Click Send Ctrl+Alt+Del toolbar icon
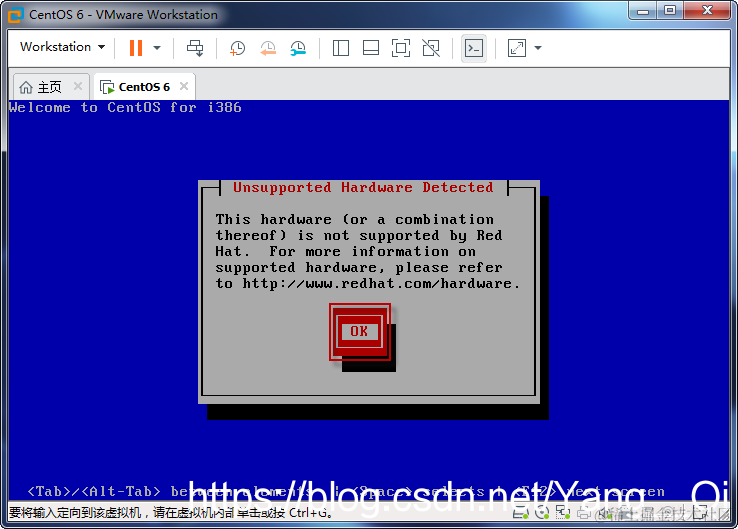The width and height of the screenshot is (738, 529). (x=195, y=48)
